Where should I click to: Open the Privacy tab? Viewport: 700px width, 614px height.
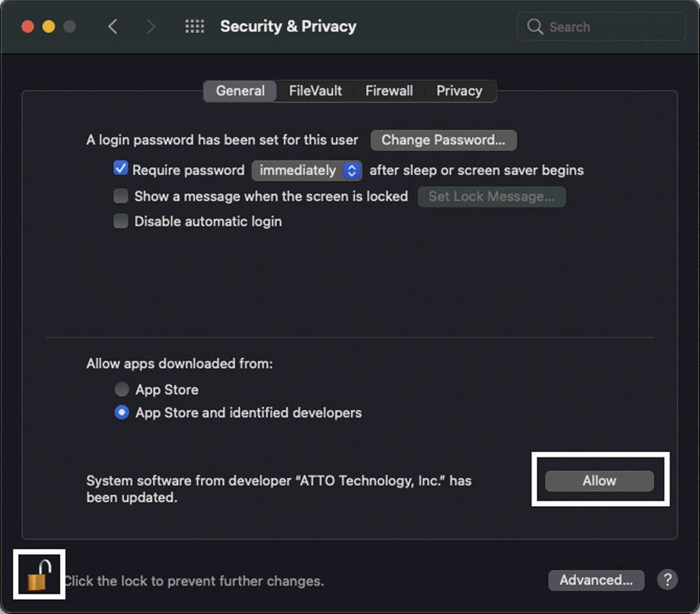(x=459, y=91)
